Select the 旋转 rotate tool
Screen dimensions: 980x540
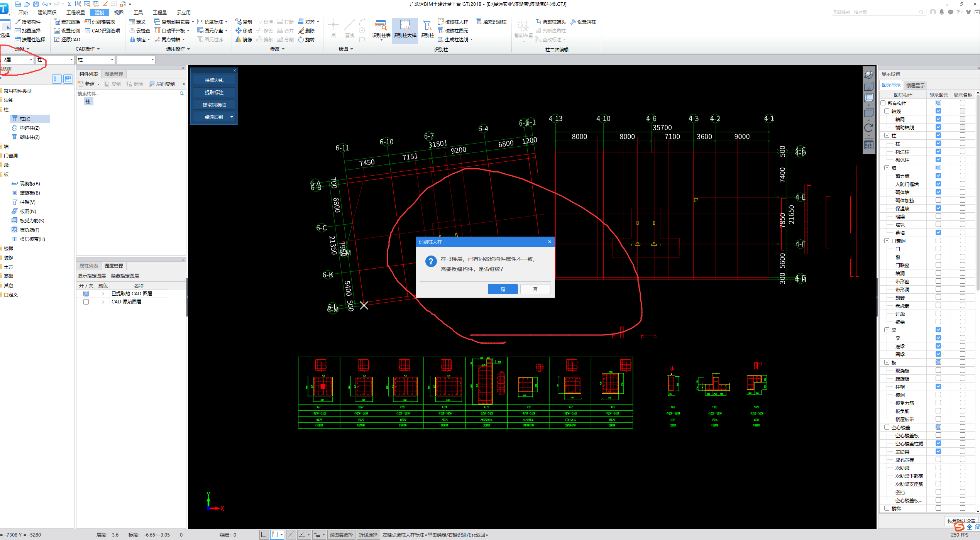pyautogui.click(x=306, y=39)
